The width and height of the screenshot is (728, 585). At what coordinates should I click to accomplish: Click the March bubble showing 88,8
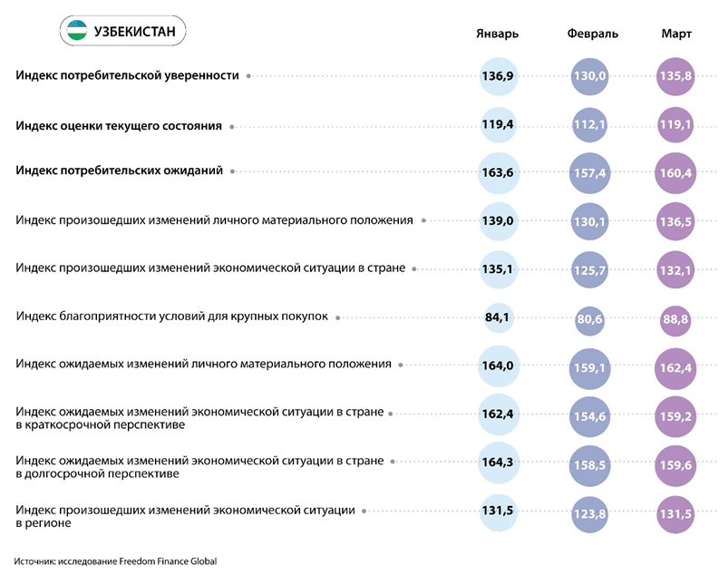click(x=675, y=319)
